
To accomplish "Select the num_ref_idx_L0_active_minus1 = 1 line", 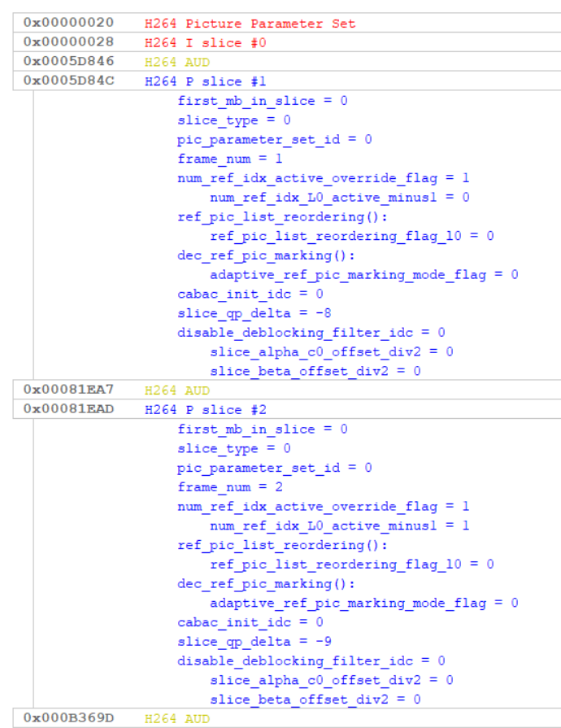I will click(x=340, y=525).
